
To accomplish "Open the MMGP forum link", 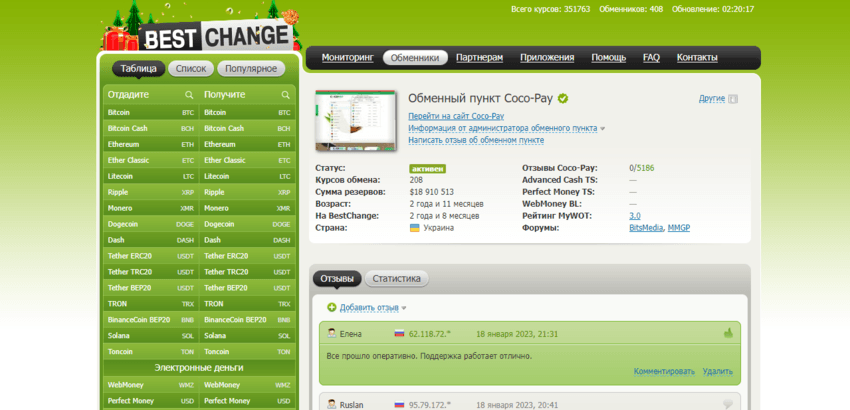I will click(x=679, y=228).
